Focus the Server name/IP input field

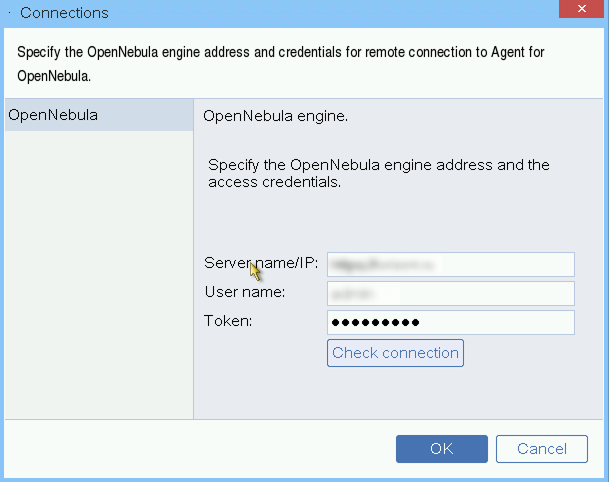[x=451, y=264]
